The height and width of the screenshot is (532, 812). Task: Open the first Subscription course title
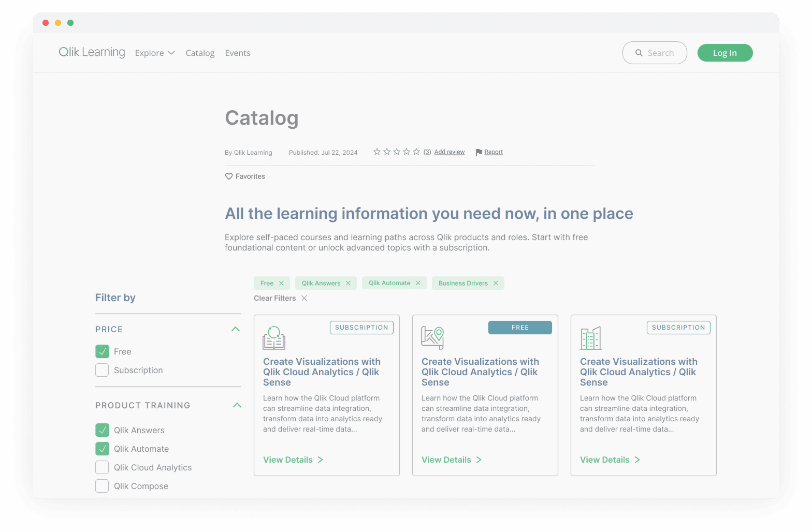coord(322,372)
